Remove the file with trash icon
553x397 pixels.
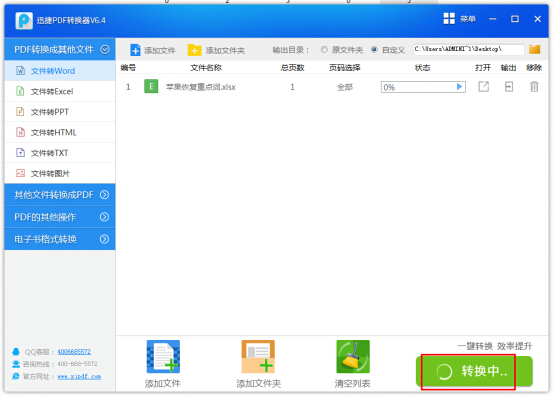(x=534, y=86)
